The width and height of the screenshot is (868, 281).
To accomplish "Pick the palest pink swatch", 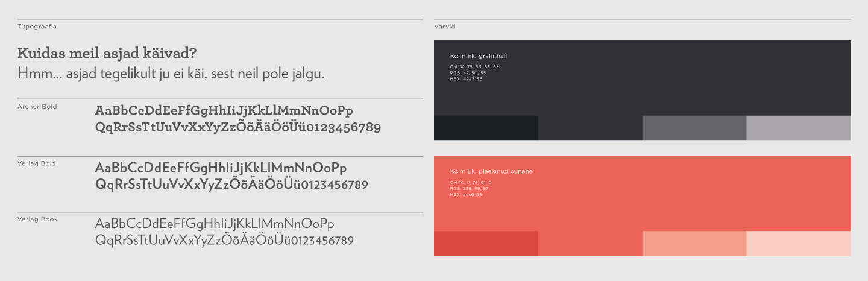I will [x=799, y=244].
